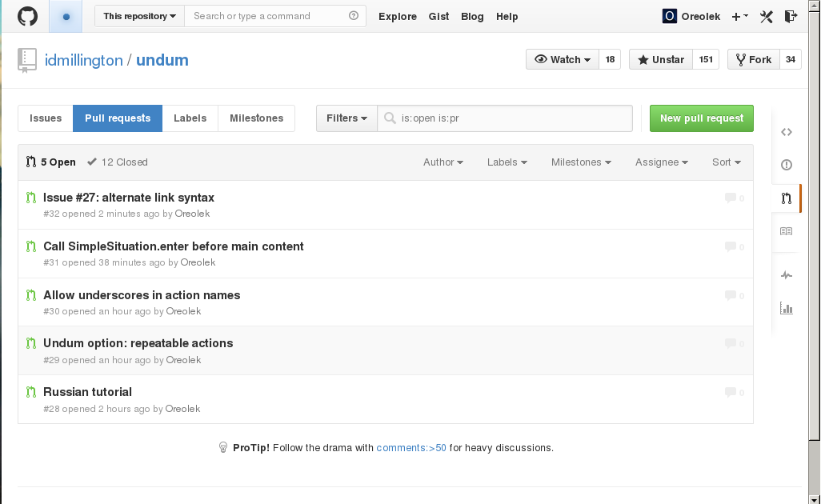The image size is (821, 504).
Task: Open the Assignee filter dropdown
Action: (661, 162)
